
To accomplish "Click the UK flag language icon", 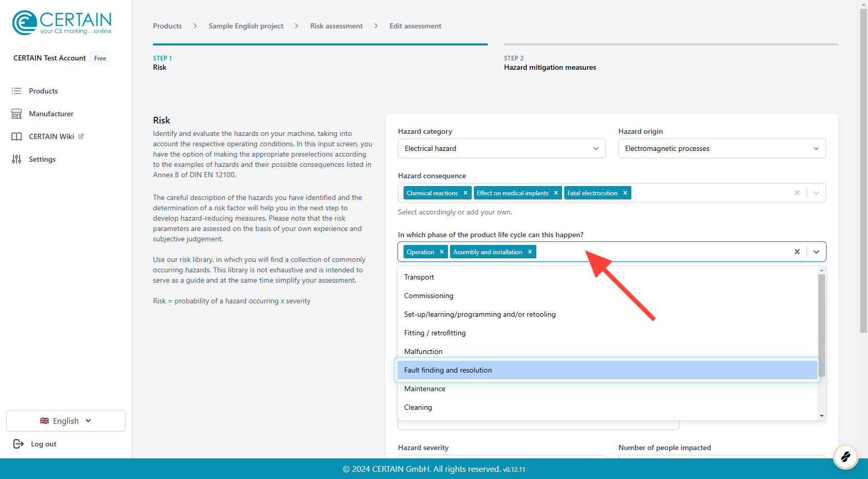I will tap(44, 421).
